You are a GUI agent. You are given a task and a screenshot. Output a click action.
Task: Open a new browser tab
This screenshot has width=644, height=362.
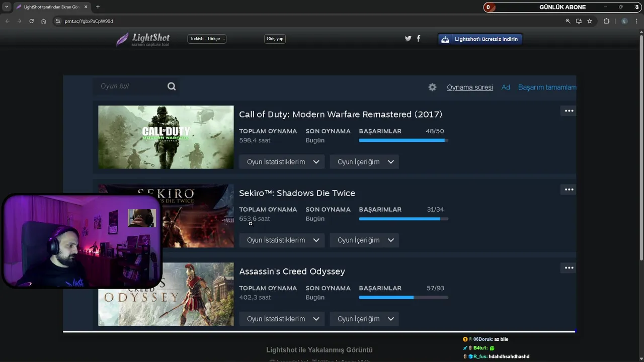click(98, 7)
